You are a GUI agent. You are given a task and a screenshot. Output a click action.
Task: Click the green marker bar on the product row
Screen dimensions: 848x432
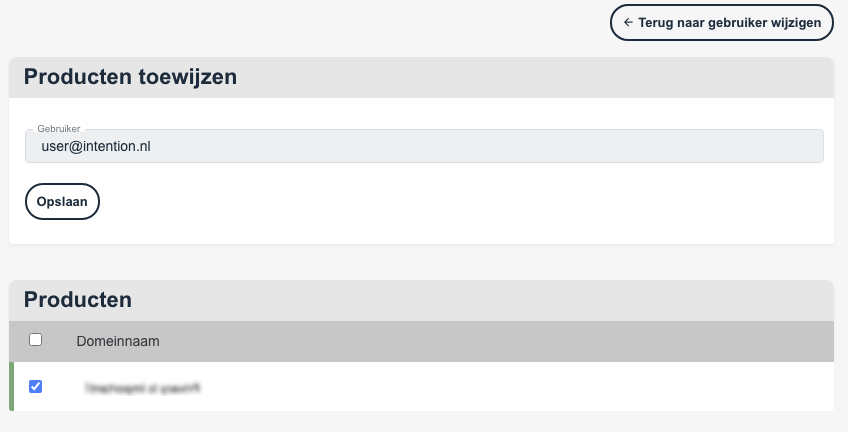tap(11, 387)
